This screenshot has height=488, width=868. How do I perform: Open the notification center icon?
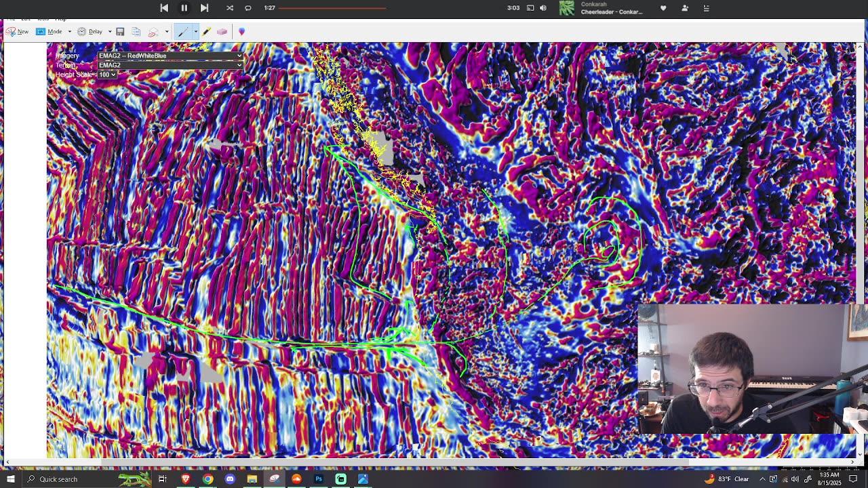click(x=853, y=479)
